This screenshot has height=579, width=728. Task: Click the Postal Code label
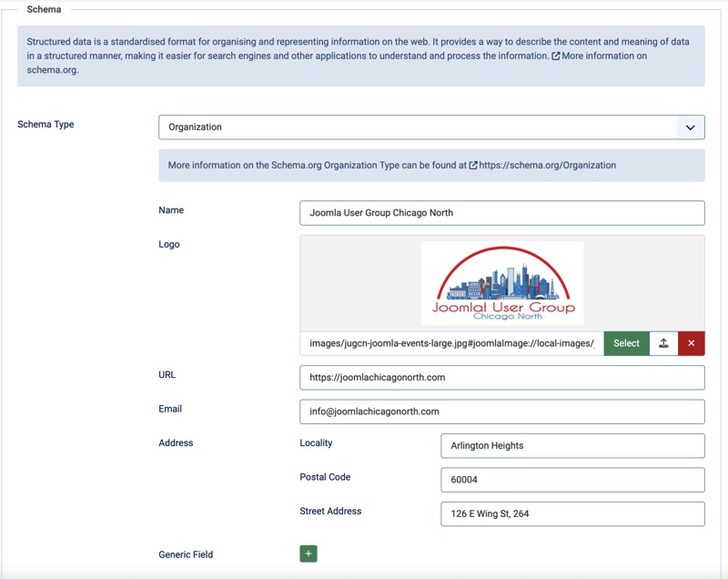click(x=325, y=477)
